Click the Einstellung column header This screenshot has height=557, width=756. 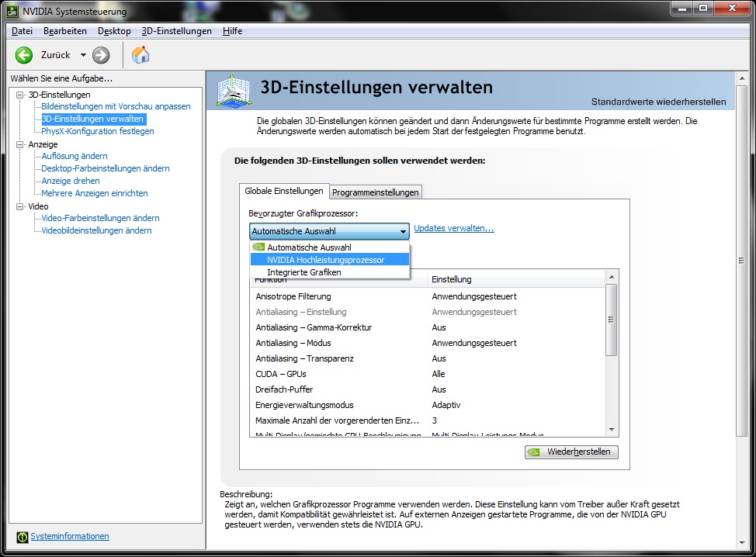pos(515,279)
